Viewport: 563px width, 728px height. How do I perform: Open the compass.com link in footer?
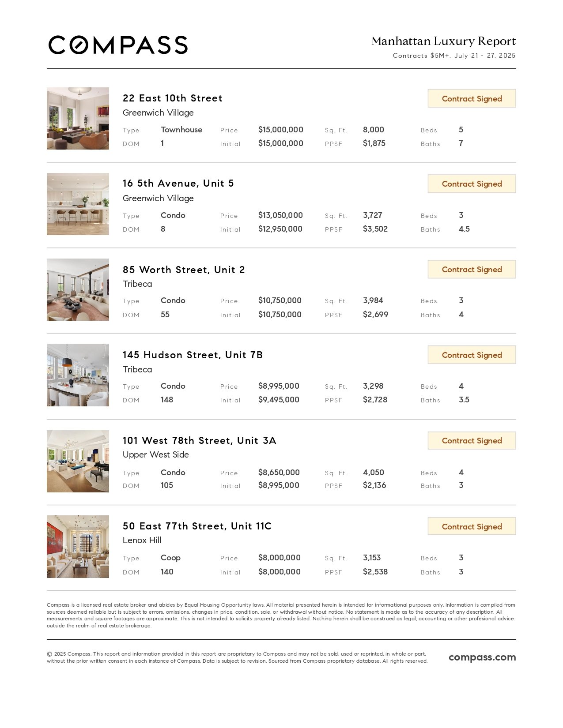482,657
